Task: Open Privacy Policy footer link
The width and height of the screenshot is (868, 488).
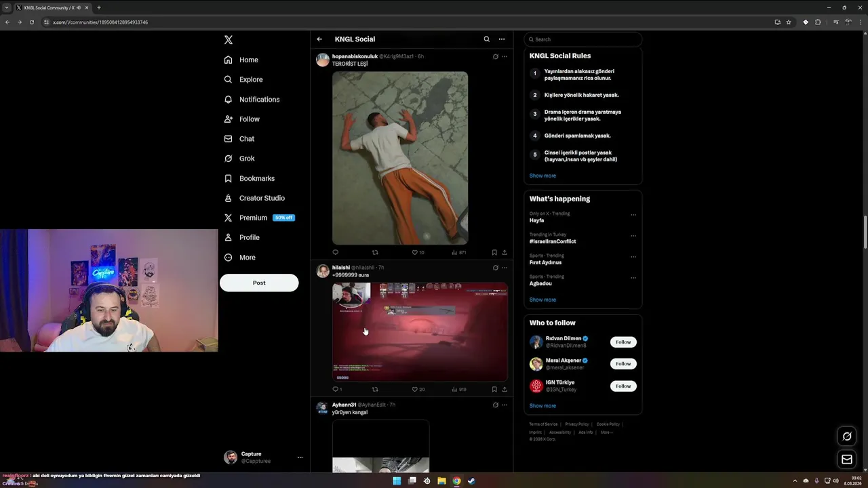Action: pyautogui.click(x=577, y=424)
